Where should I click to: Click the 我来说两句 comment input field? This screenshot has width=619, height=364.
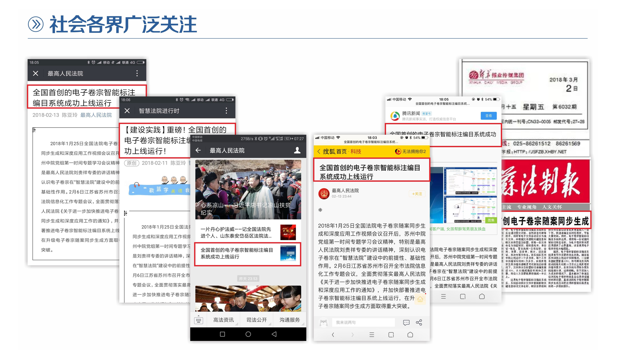[363, 322]
